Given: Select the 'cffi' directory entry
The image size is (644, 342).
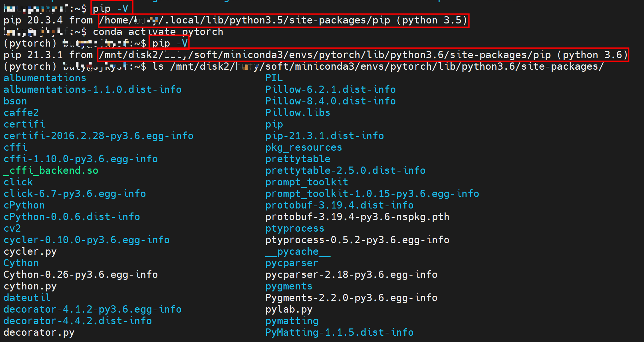Looking at the screenshot, I should [15, 147].
